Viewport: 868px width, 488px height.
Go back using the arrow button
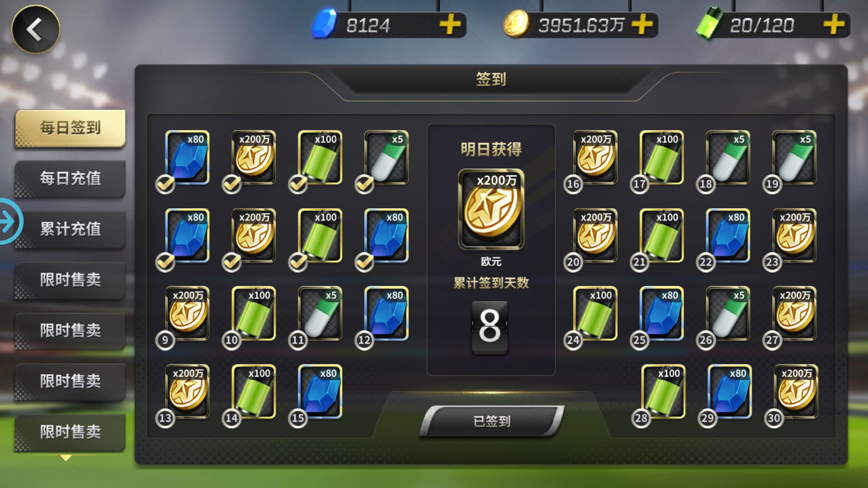[x=36, y=29]
